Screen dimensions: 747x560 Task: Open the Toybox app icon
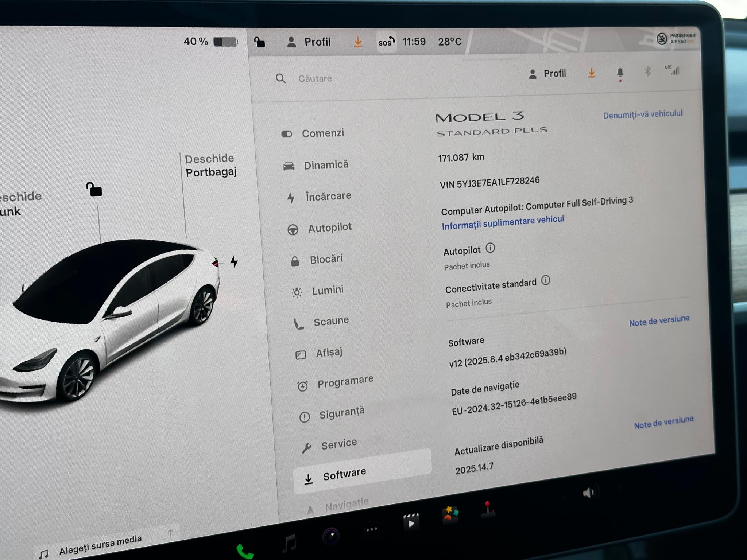(450, 514)
